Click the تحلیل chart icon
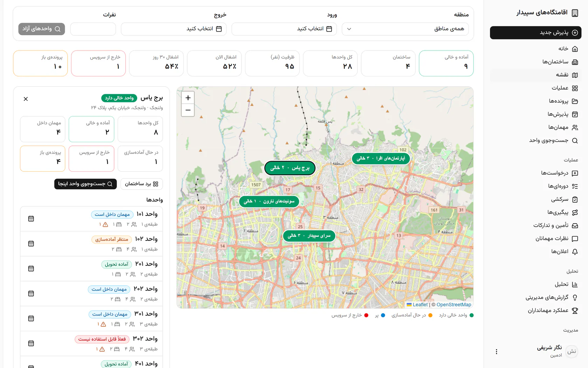This screenshot has width=588, height=368. pyautogui.click(x=575, y=285)
